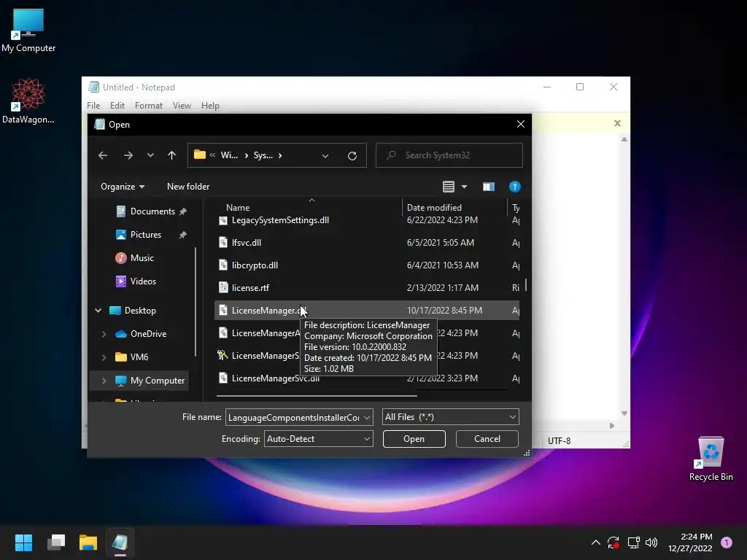The width and height of the screenshot is (747, 560).
Task: Open view options dropdown arrow
Action: tap(464, 187)
